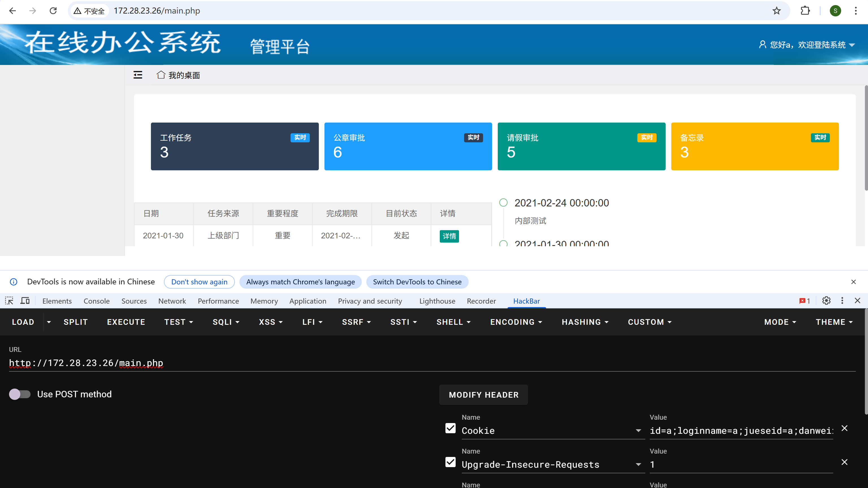Switch to the Console tab
Viewport: 868px width, 488px height.
tap(96, 301)
